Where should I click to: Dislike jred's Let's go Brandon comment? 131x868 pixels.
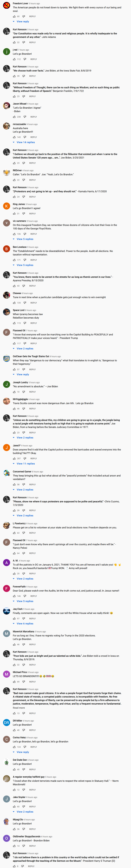25,59
